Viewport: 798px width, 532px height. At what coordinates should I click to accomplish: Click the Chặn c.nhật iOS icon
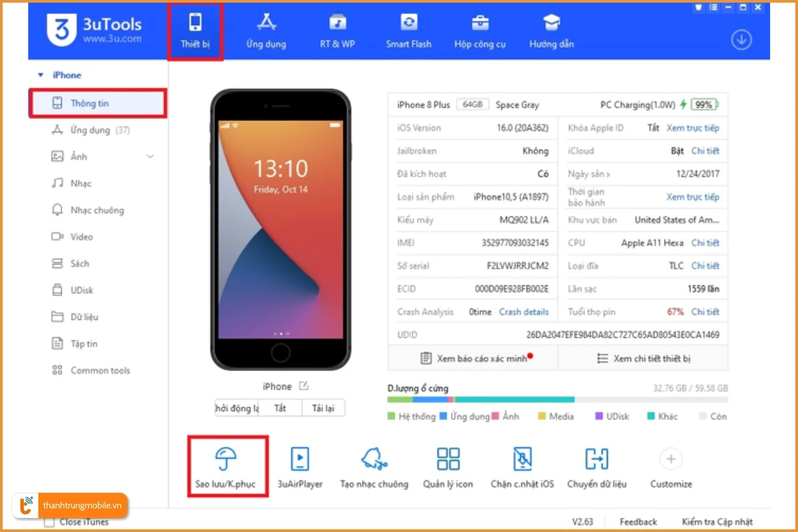tap(522, 466)
